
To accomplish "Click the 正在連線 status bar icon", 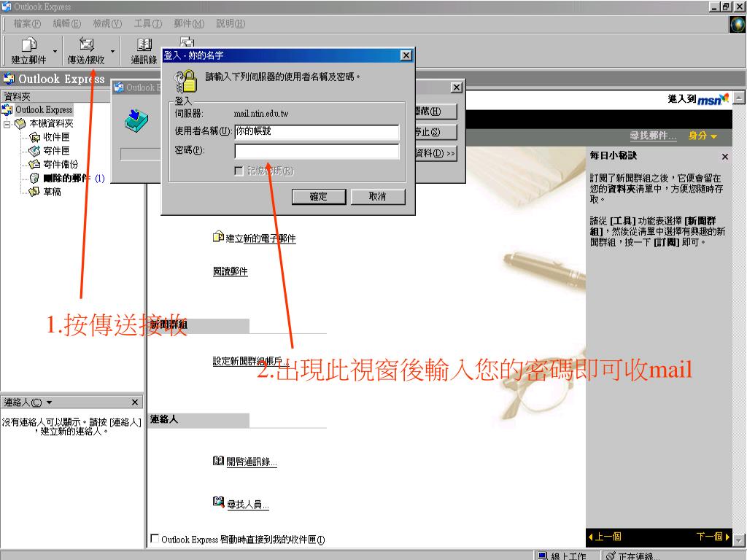I will (611, 556).
